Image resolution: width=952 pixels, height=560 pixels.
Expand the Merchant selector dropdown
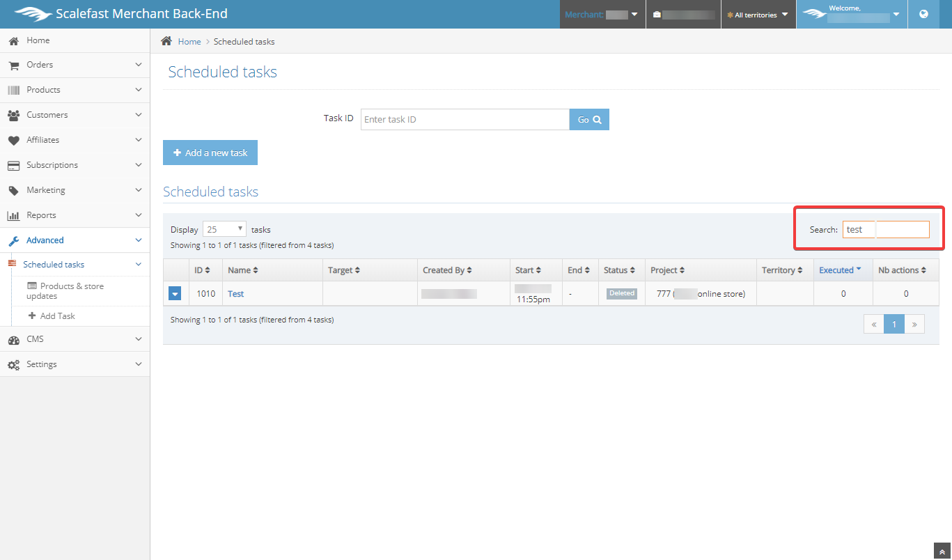[602, 15]
